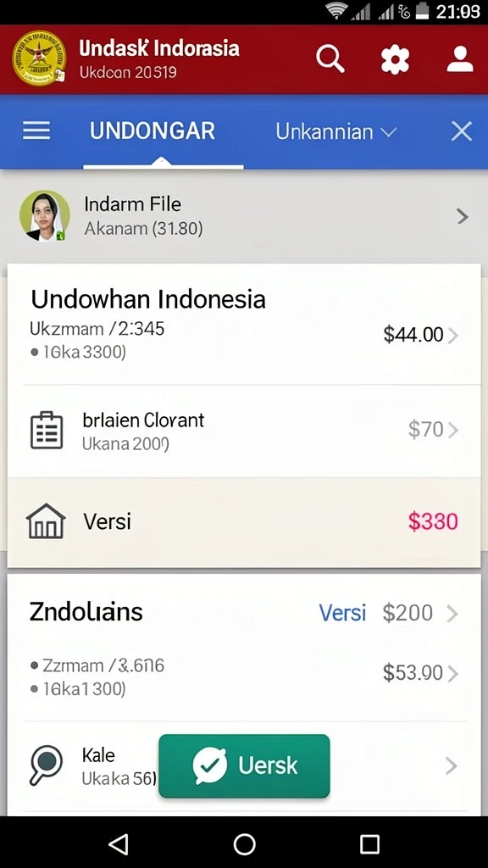Expand the Unkannian dropdown

click(x=336, y=131)
